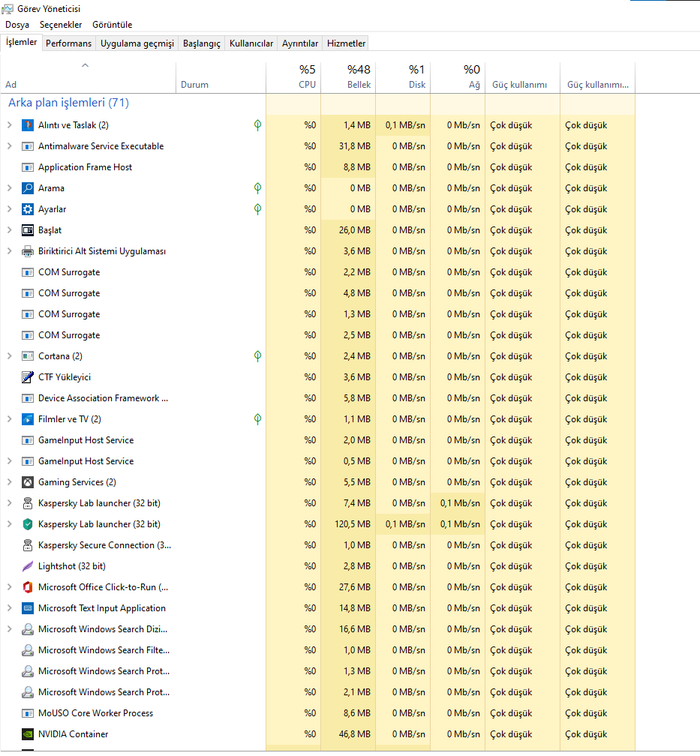Open the Dosya menu

click(x=17, y=25)
